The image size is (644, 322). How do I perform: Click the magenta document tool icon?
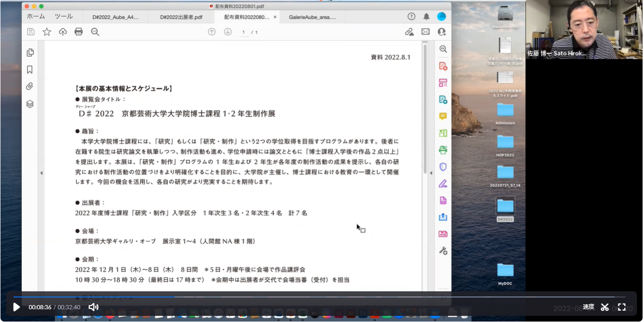(443, 200)
